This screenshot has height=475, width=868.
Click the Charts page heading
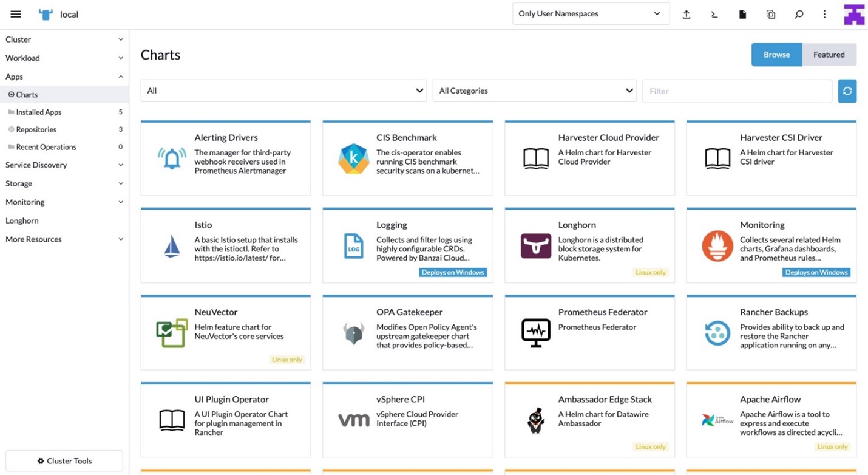click(160, 55)
